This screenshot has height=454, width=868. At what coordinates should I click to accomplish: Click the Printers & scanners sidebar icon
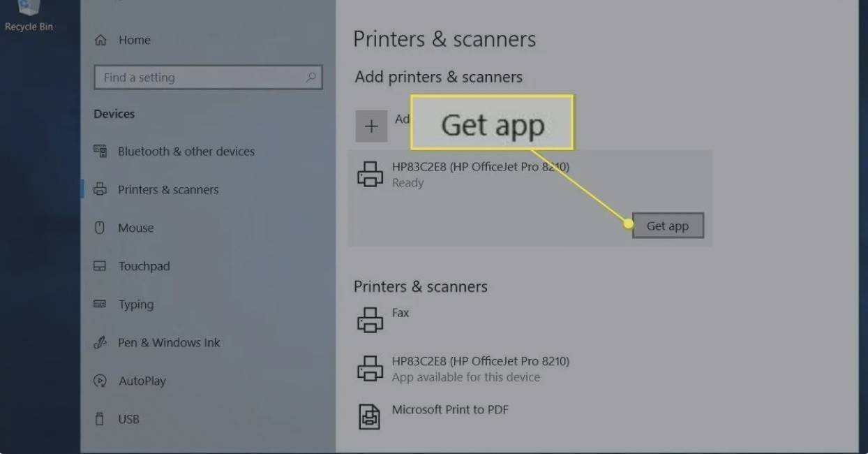pyautogui.click(x=100, y=190)
